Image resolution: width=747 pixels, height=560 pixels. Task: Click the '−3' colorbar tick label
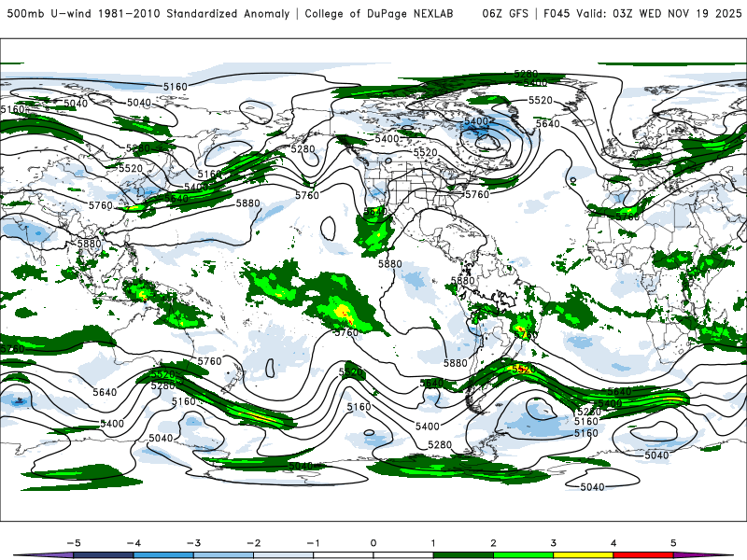pos(193,543)
